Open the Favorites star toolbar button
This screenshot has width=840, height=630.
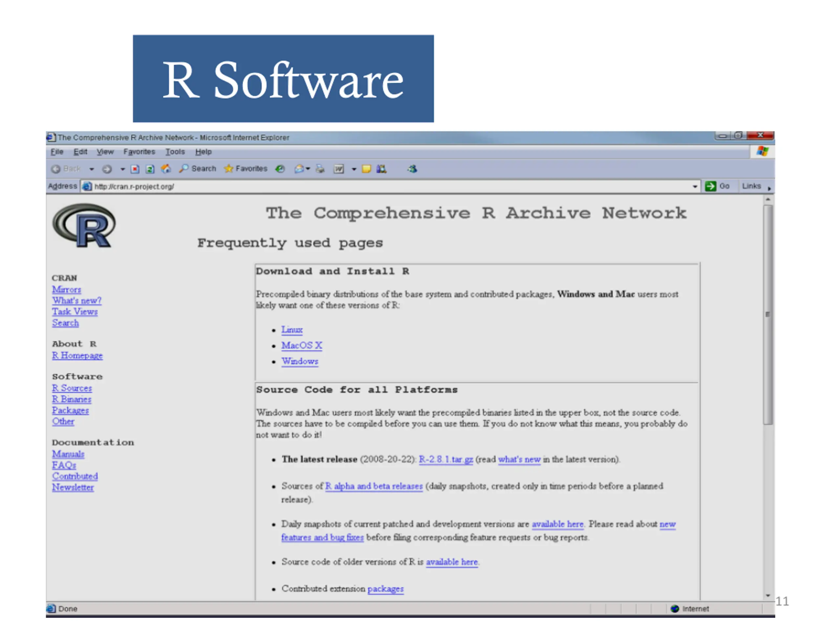pyautogui.click(x=246, y=169)
